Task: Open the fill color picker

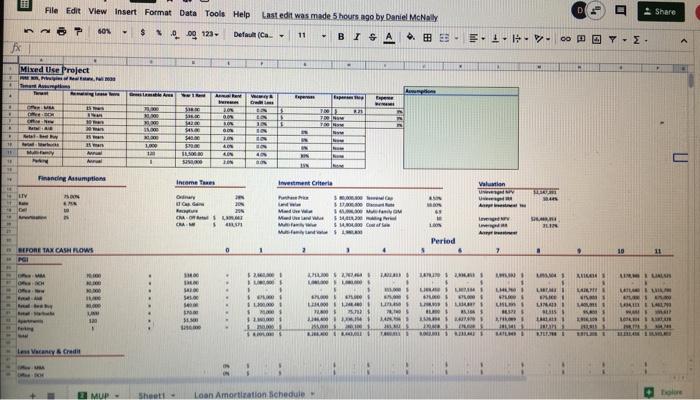Action: (x=410, y=37)
